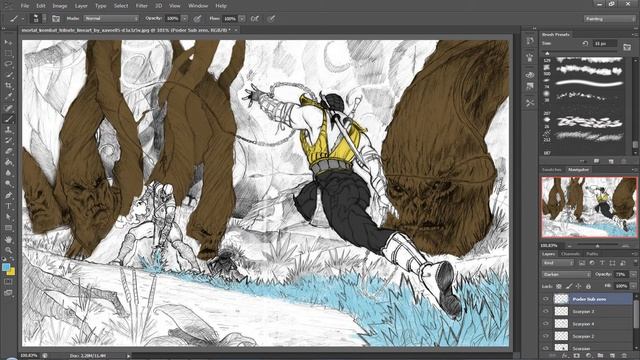Select the Lasso tool
Viewport: 640px width, 360px height.
pos(8,64)
